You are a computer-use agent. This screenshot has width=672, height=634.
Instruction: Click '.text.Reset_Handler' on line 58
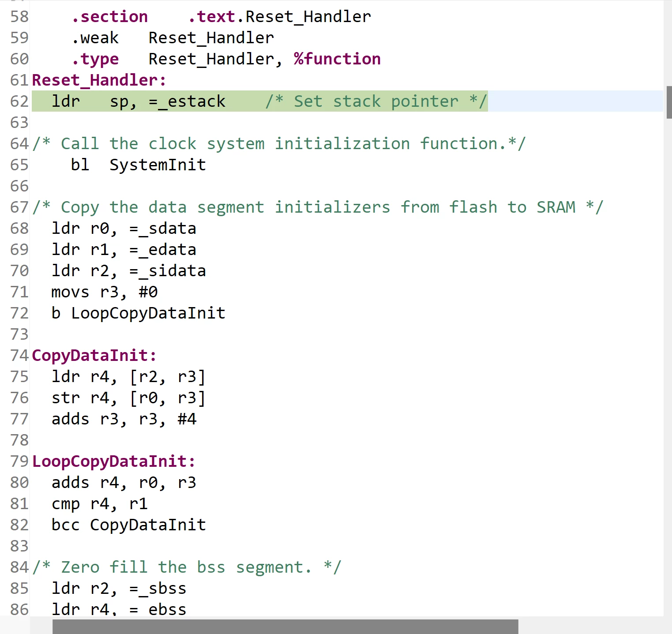pos(280,16)
